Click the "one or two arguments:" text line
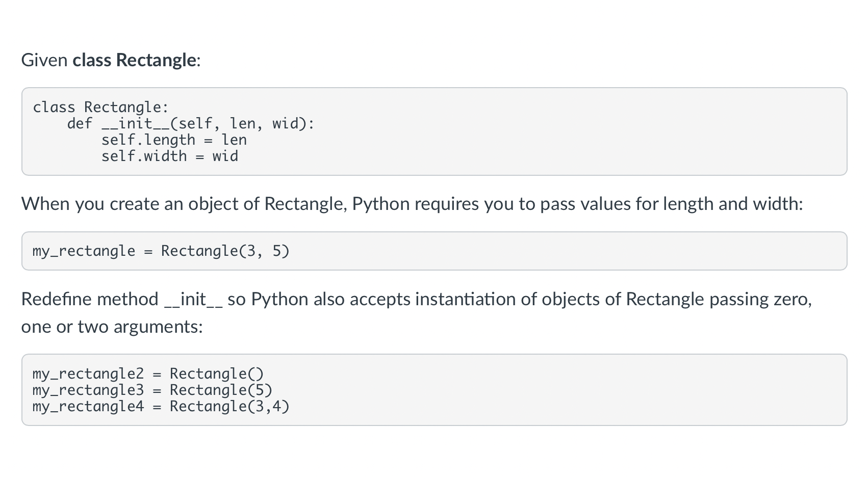This screenshot has width=868, height=480. 112,327
